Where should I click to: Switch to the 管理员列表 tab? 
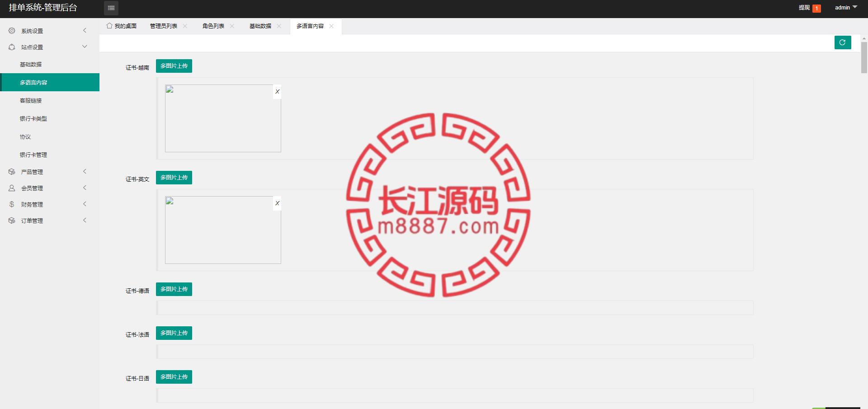(x=164, y=26)
